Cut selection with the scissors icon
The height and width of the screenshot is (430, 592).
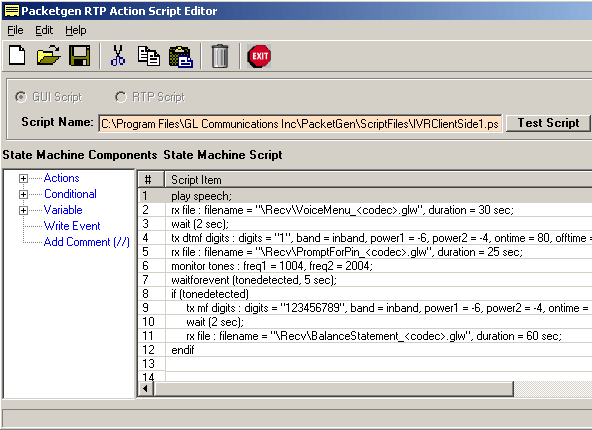[118, 56]
